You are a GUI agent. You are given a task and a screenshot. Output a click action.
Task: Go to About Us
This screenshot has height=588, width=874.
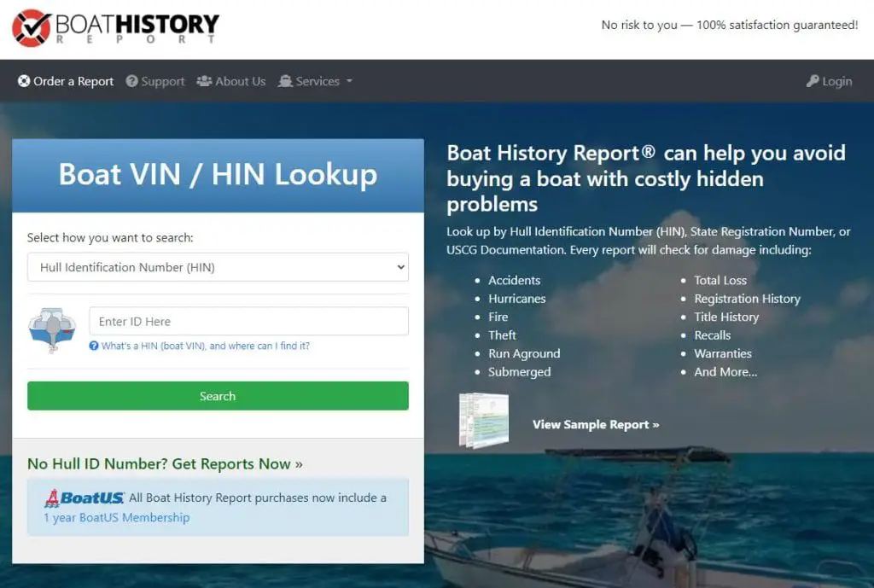[x=231, y=81]
